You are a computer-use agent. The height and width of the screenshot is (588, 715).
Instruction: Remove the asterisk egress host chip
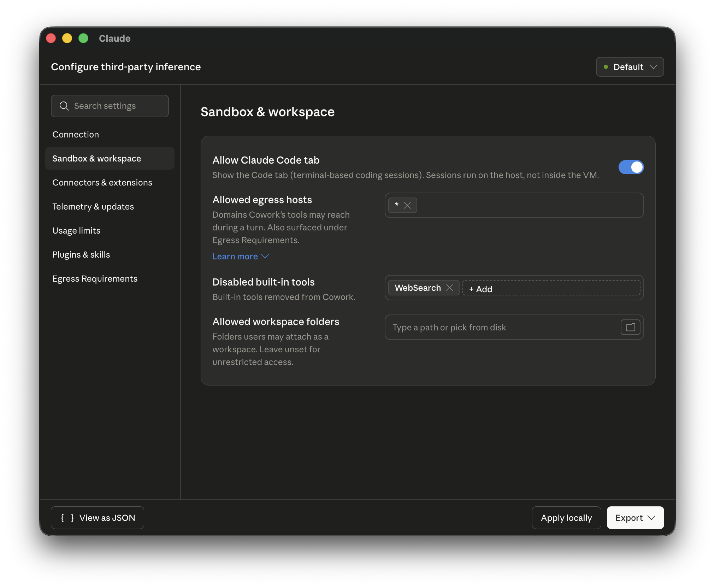[x=407, y=205]
